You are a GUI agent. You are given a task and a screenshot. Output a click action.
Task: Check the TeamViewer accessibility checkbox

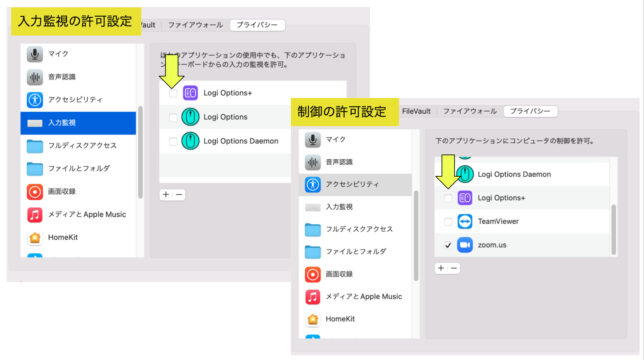(x=448, y=222)
